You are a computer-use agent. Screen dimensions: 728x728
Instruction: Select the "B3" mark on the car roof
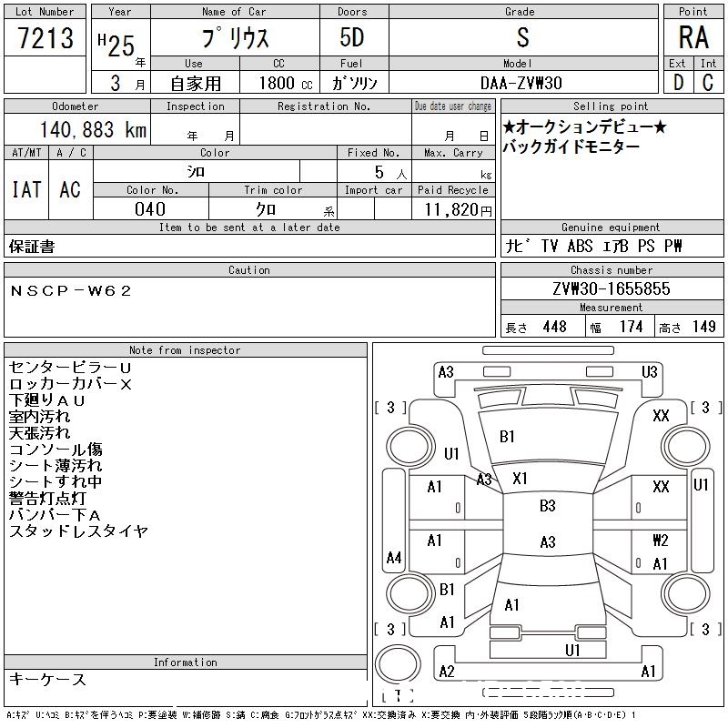click(x=548, y=506)
